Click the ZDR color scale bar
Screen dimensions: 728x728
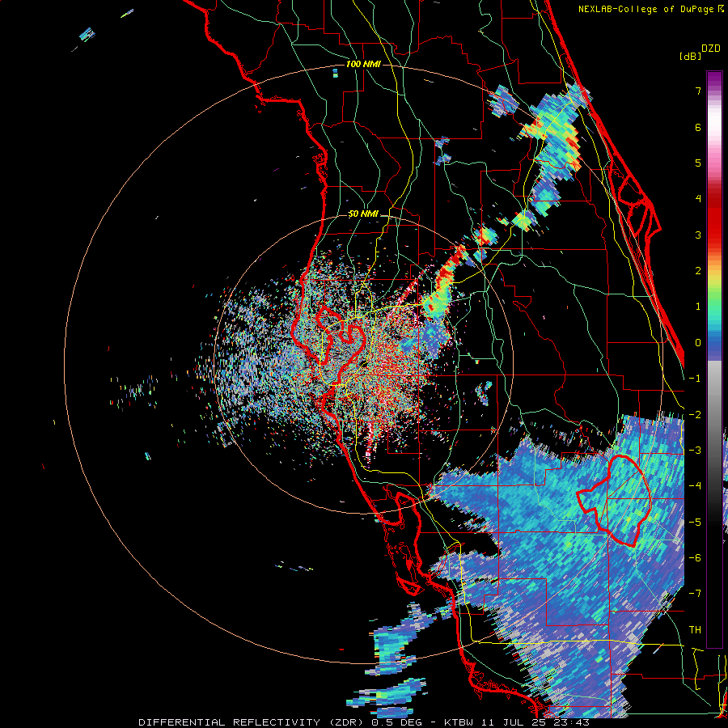714,359
